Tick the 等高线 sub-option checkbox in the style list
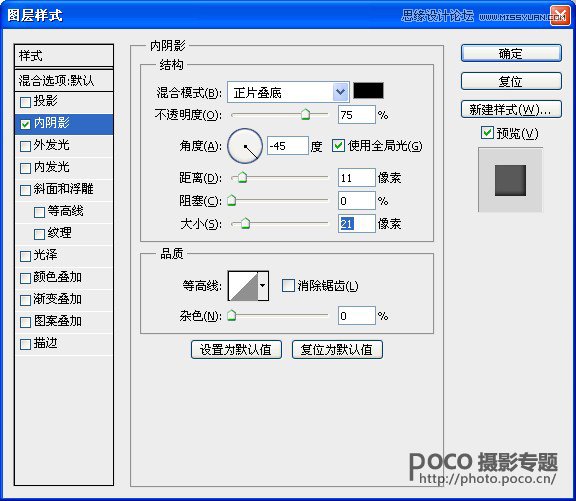 [39, 212]
